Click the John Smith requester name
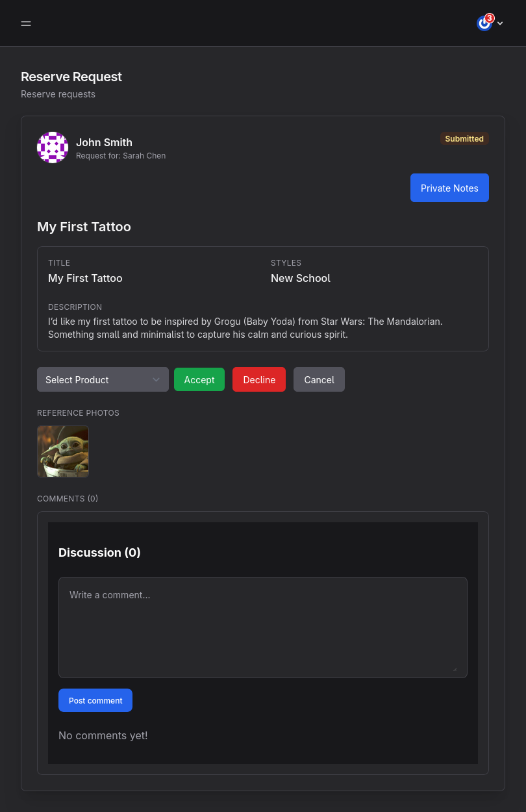 (104, 142)
